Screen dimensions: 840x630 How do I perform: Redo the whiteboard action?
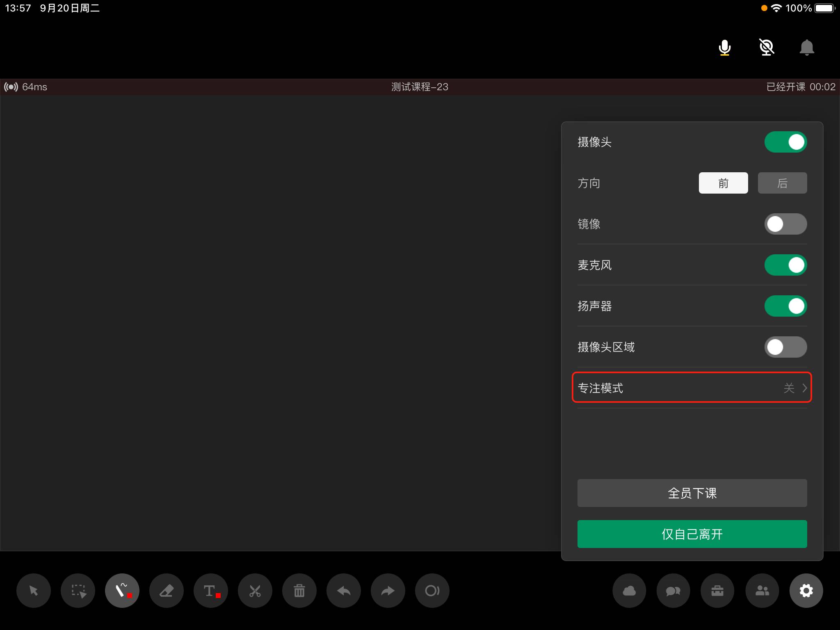[388, 591]
